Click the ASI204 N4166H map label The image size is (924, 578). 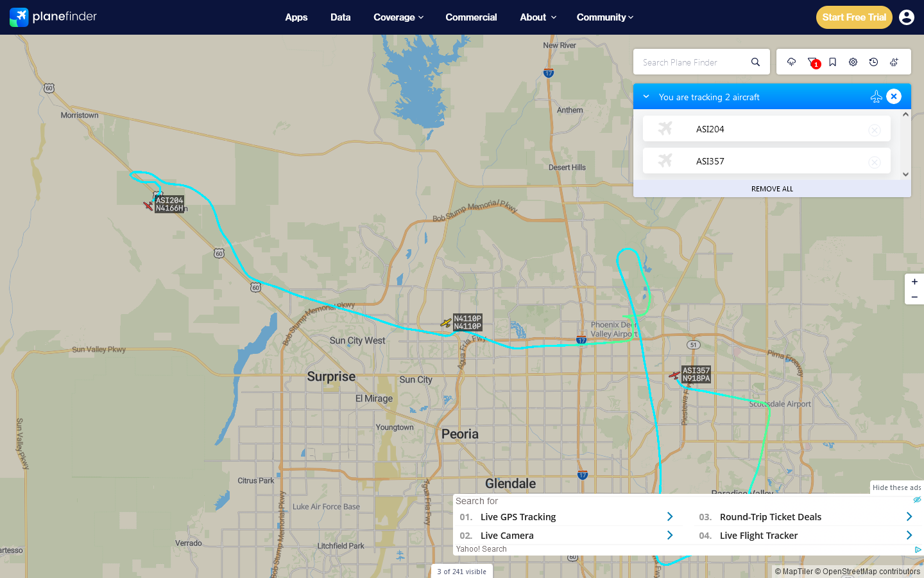[169, 204]
